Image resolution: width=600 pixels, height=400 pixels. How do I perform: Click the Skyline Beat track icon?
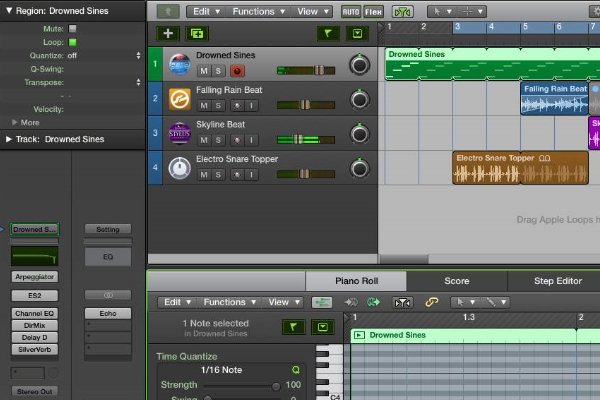(179, 132)
